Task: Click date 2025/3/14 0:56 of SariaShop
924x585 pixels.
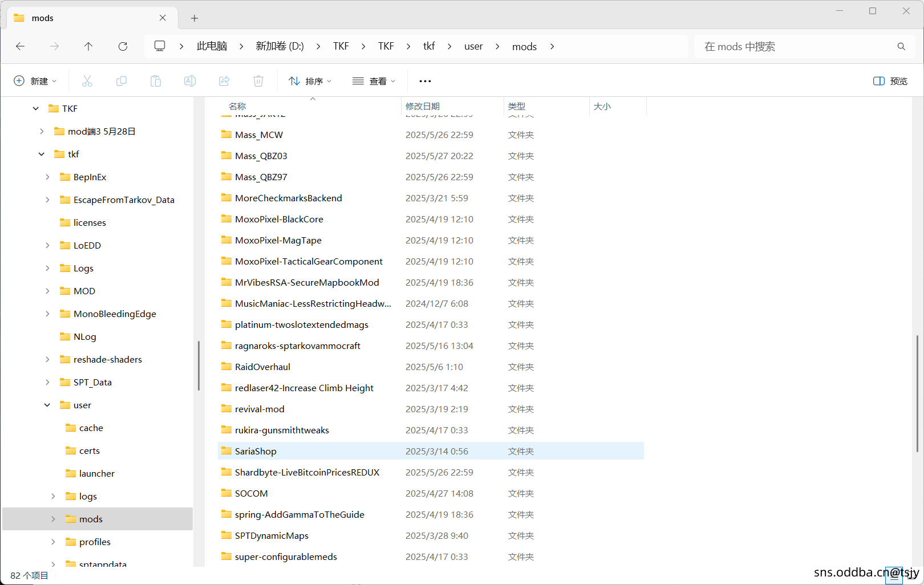Action: [437, 451]
